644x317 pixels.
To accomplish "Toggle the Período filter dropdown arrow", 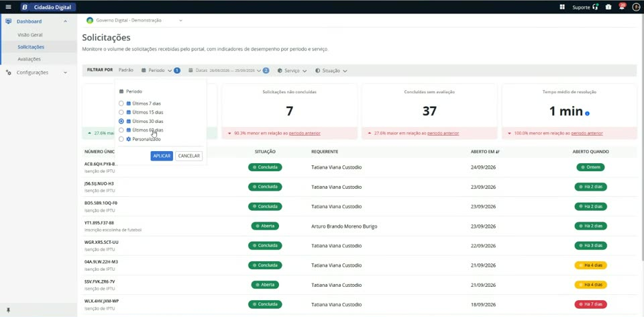I will (170, 71).
